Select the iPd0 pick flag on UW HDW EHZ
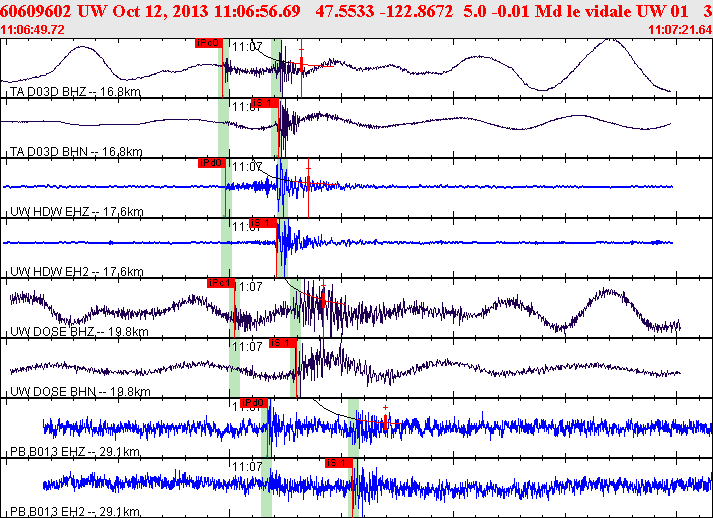 click(212, 163)
